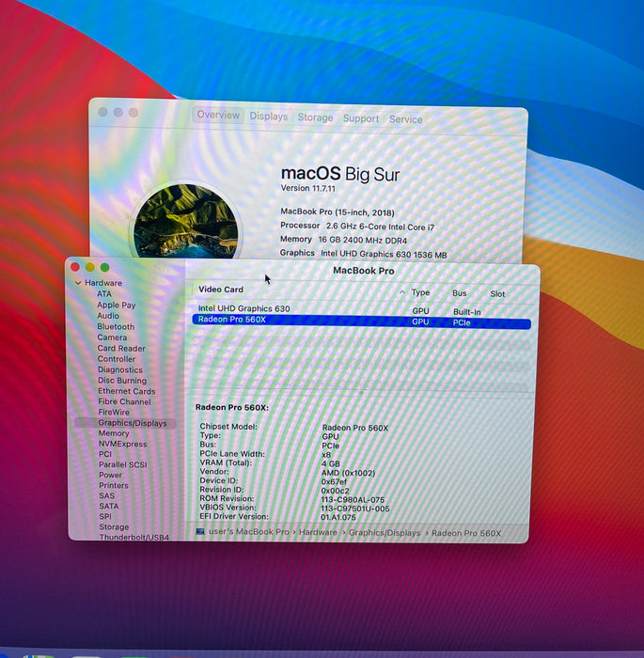Viewport: 644px width, 658px height.
Task: Click Radeon Pro 560X in the path bar
Action: tap(466, 533)
